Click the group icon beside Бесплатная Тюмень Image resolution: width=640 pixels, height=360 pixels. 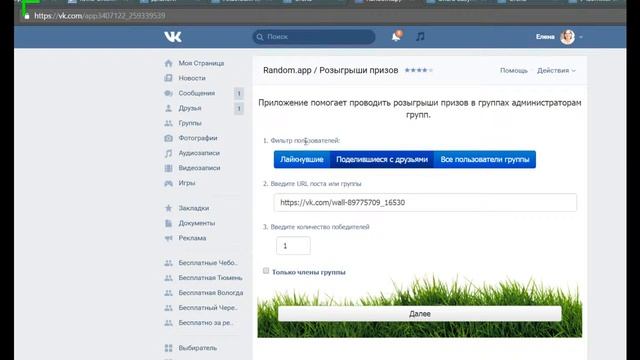[169, 278]
